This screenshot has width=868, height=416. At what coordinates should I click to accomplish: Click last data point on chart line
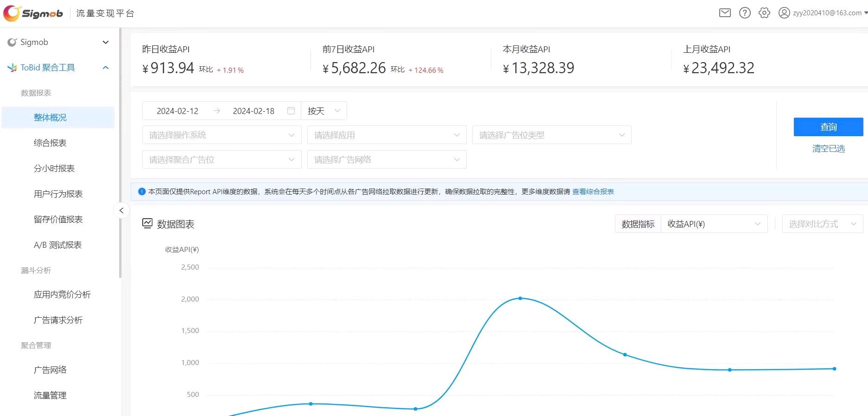click(834, 369)
